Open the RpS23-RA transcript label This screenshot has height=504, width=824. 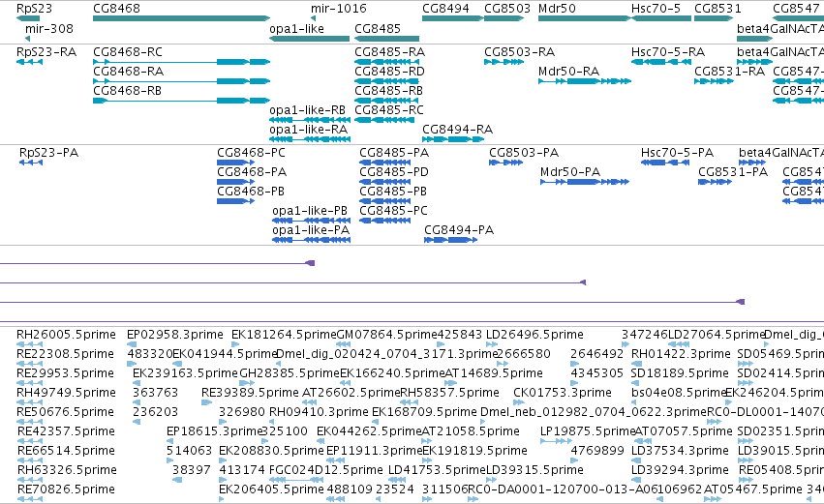click(x=46, y=52)
